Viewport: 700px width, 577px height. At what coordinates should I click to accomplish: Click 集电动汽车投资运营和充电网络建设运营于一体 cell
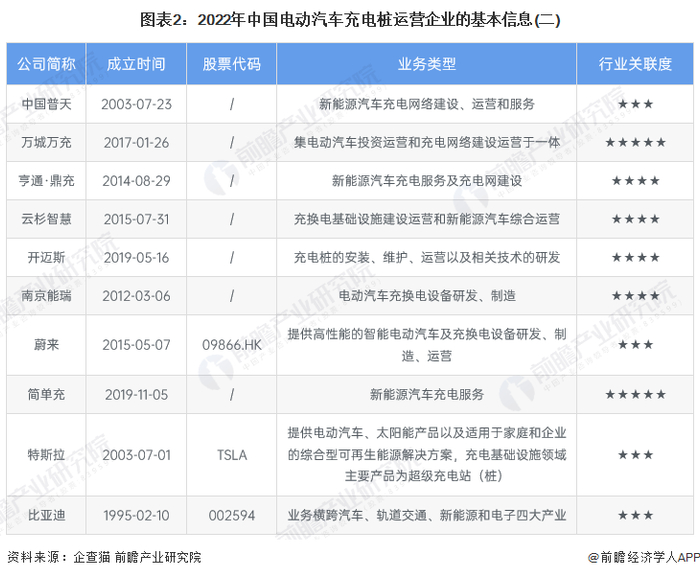426,142
